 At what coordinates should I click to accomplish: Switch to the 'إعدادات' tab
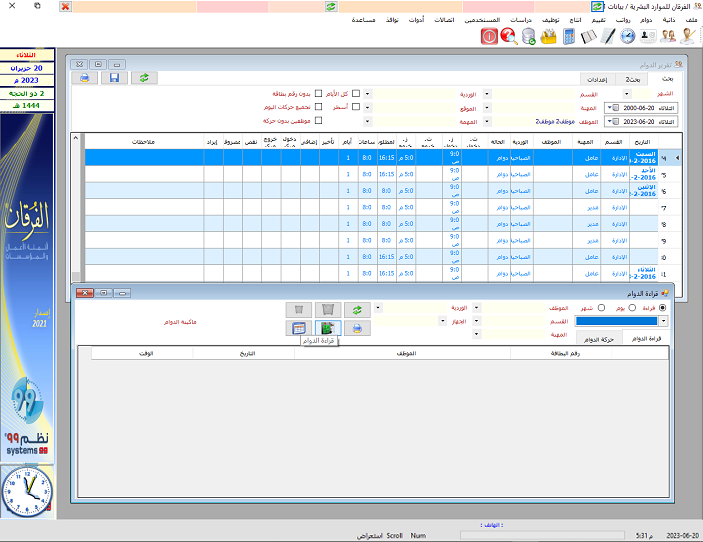[599, 77]
